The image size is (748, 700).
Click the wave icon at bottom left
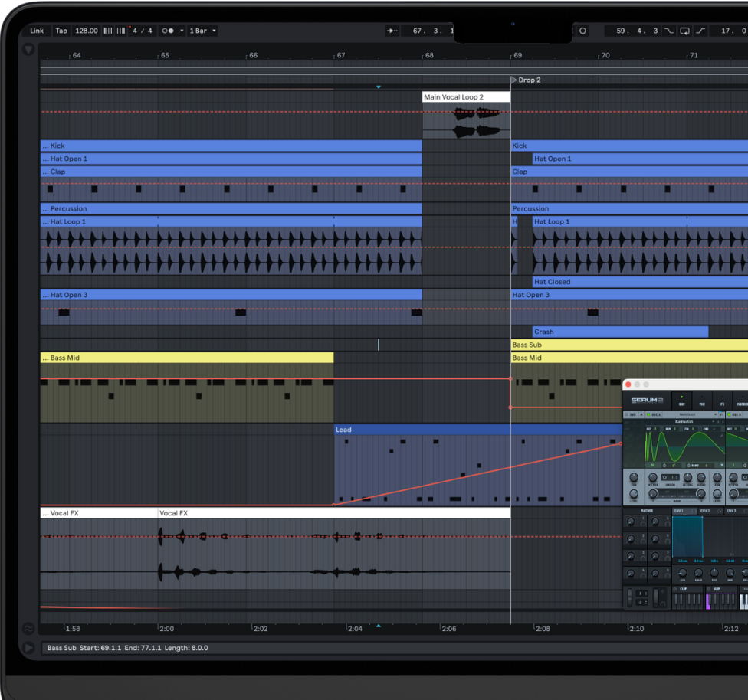click(x=28, y=629)
